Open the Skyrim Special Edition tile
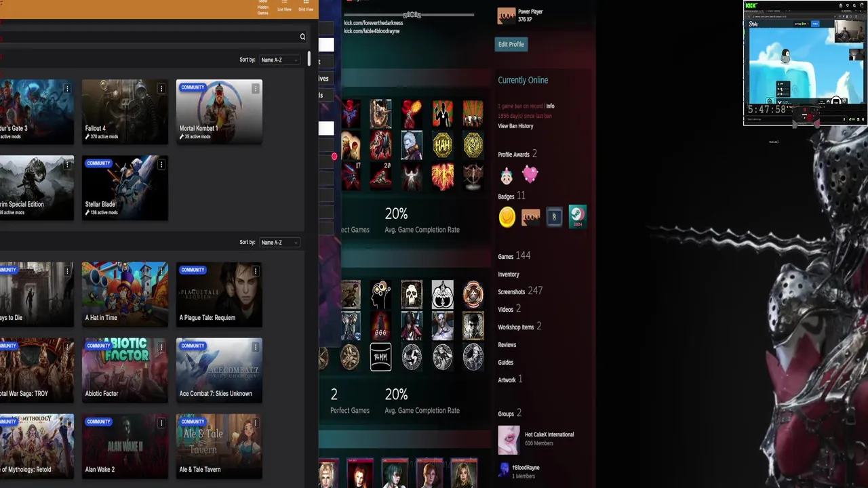The image size is (868, 488). pos(37,188)
